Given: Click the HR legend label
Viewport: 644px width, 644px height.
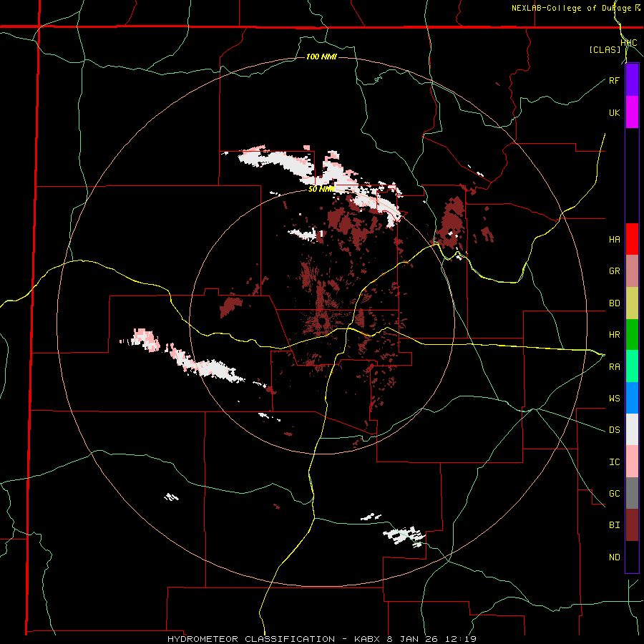Looking at the screenshot, I should [614, 335].
